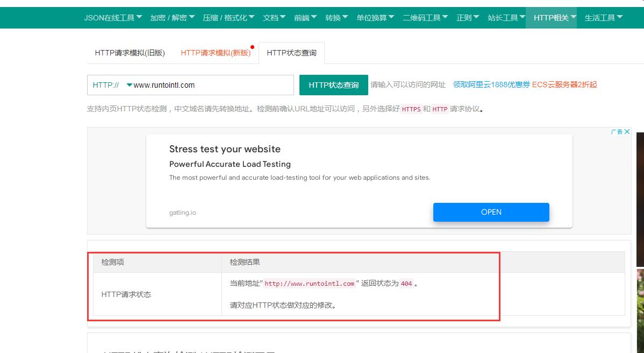
Task: Click the gatling.io label in the ad
Action: click(183, 213)
